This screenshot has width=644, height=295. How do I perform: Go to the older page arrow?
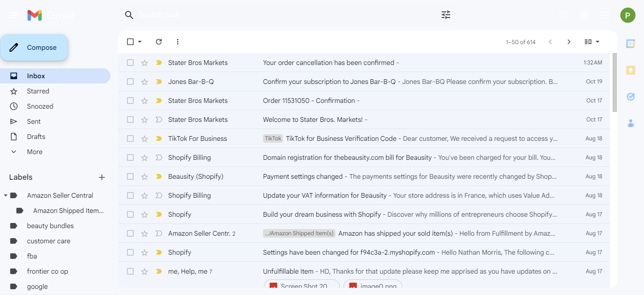(569, 42)
